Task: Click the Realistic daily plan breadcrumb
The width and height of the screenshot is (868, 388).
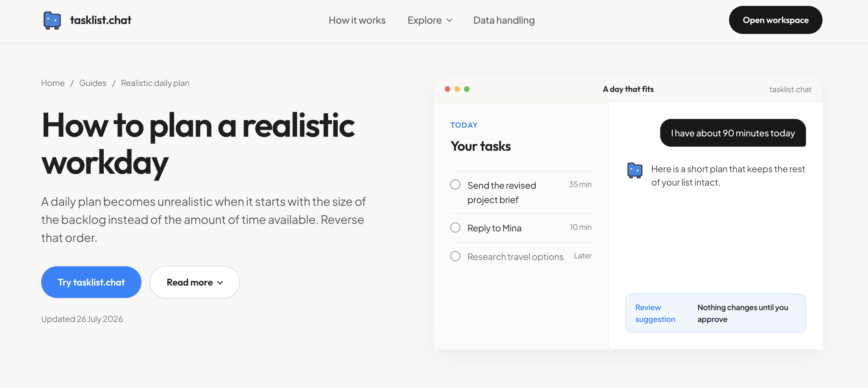Action: pyautogui.click(x=155, y=83)
